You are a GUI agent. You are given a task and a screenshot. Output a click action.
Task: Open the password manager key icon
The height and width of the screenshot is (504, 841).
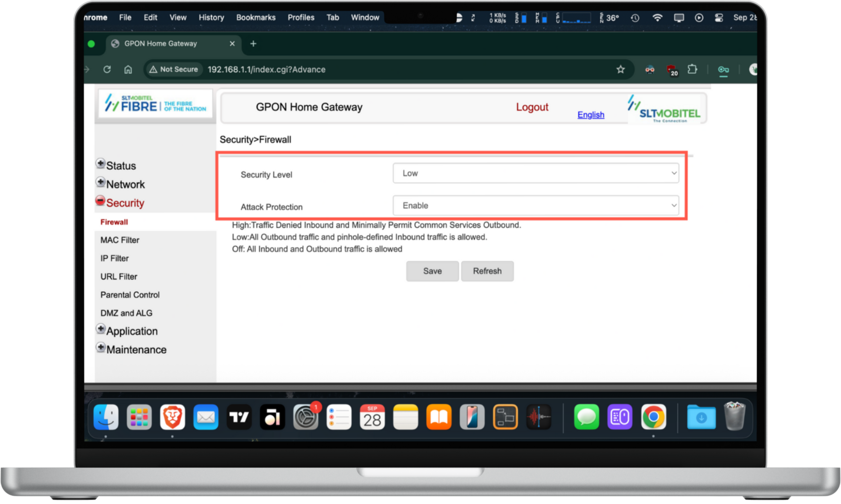tap(723, 70)
